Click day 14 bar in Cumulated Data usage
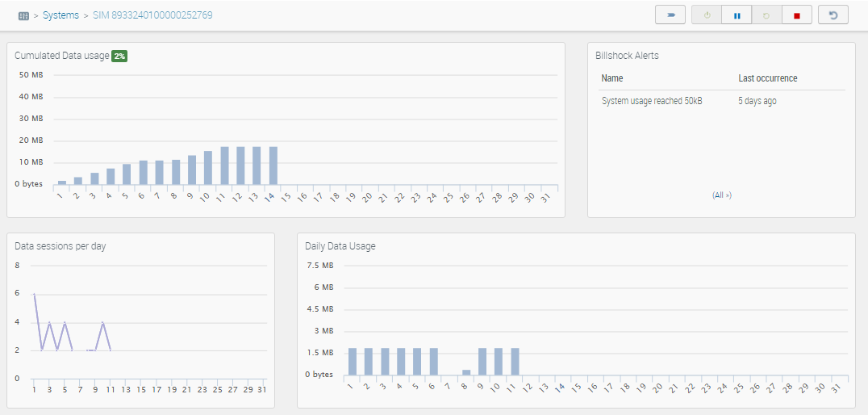 coord(273,166)
